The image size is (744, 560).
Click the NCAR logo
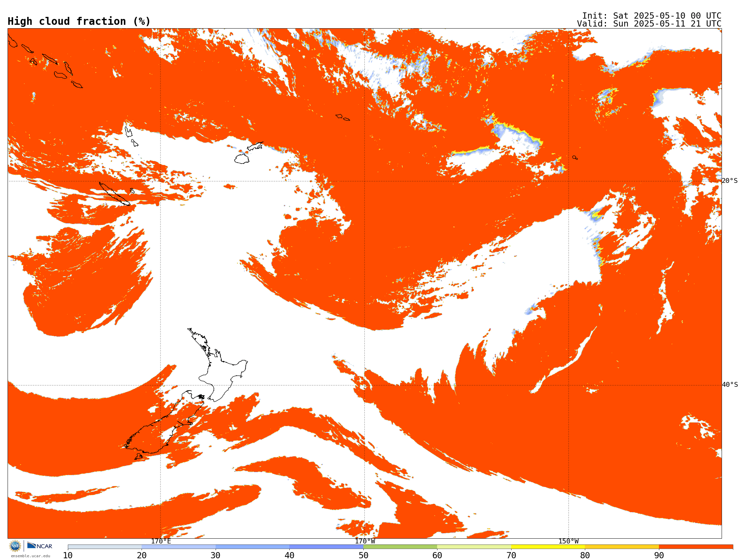pos(40,546)
